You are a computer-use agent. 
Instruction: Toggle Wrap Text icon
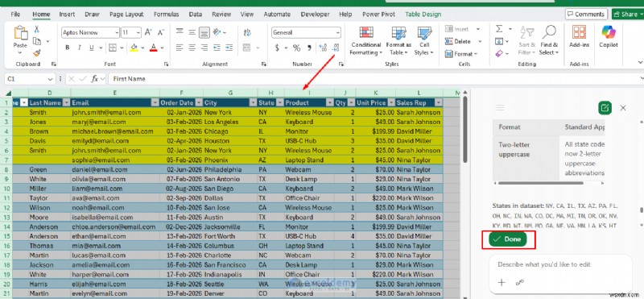click(247, 32)
